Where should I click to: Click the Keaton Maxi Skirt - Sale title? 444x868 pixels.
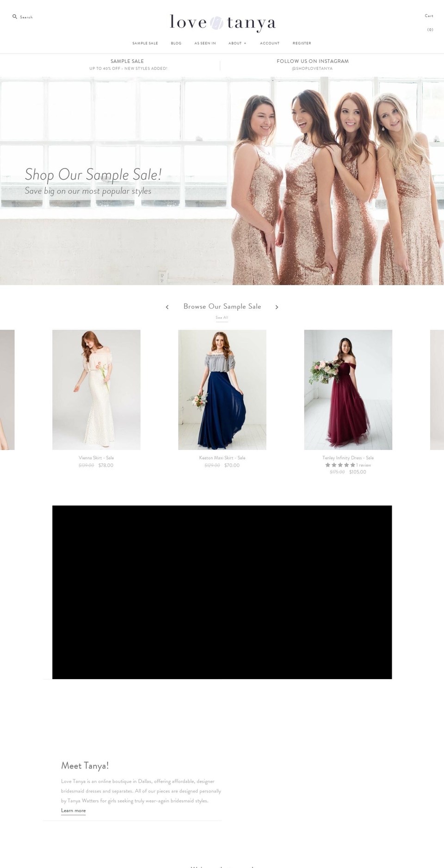pos(222,458)
